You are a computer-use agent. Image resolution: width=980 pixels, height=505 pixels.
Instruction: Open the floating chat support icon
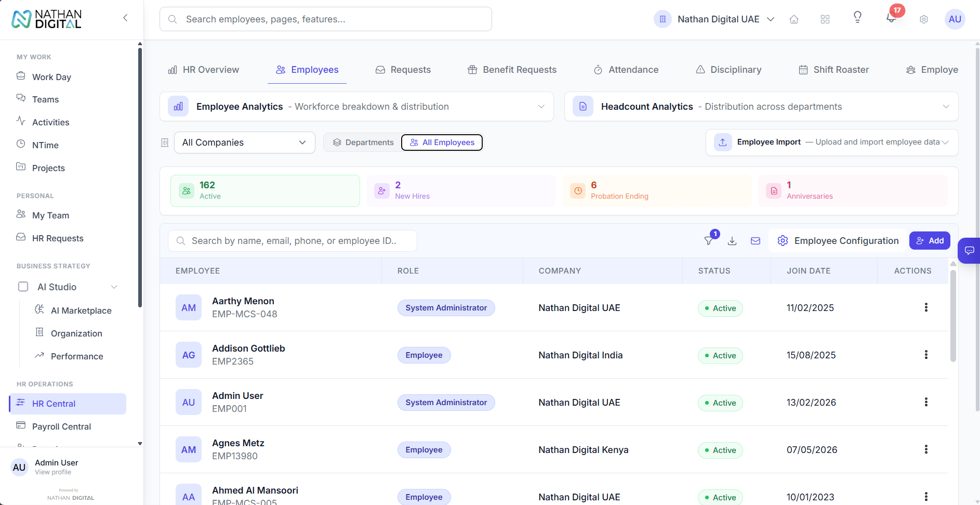[x=969, y=251]
